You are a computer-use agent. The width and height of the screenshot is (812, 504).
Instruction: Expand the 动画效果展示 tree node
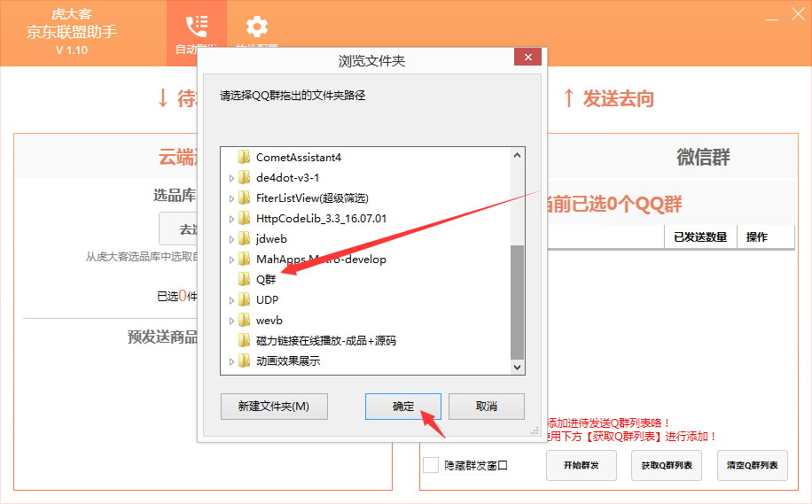pyautogui.click(x=231, y=361)
